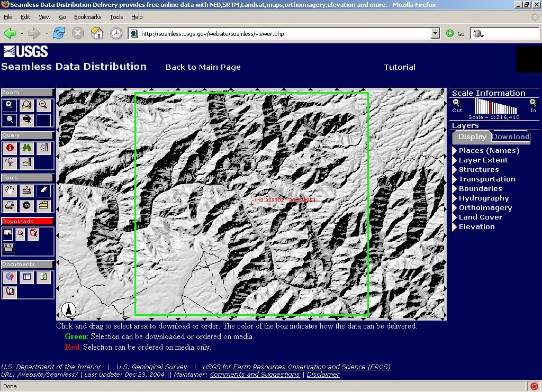Open the Bookmarks menu
The image size is (542, 392).
tap(87, 17)
